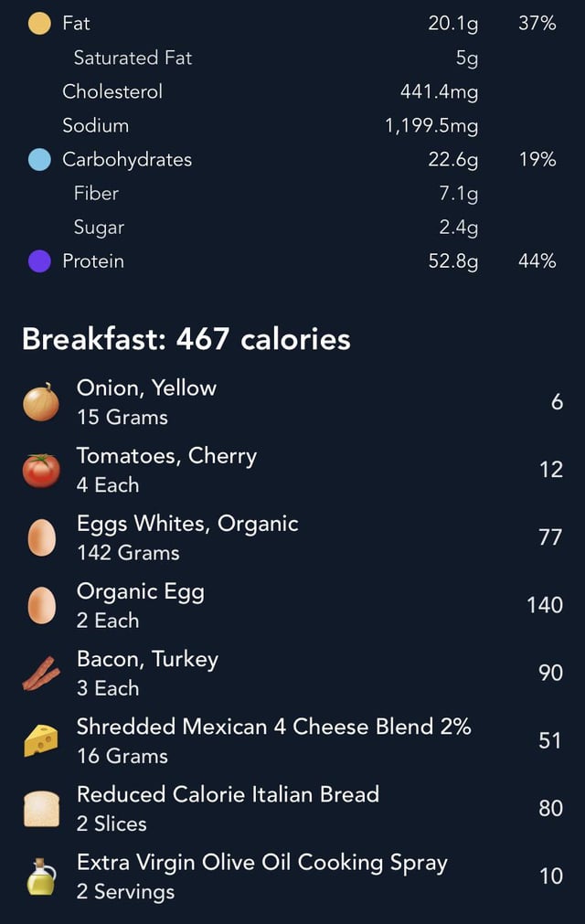Select the purple Protein color dot

39,261
